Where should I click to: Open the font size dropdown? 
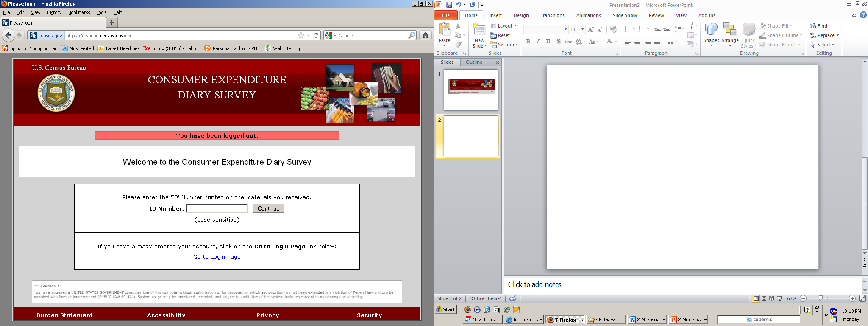(582, 29)
